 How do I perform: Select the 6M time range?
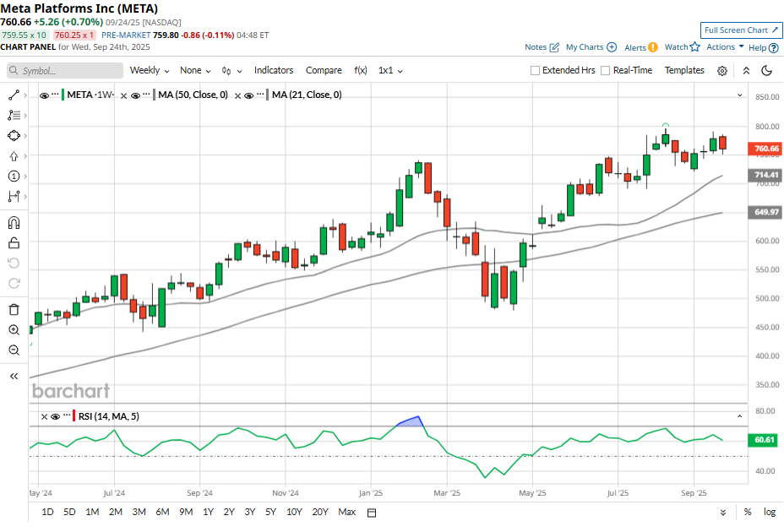pos(162,512)
